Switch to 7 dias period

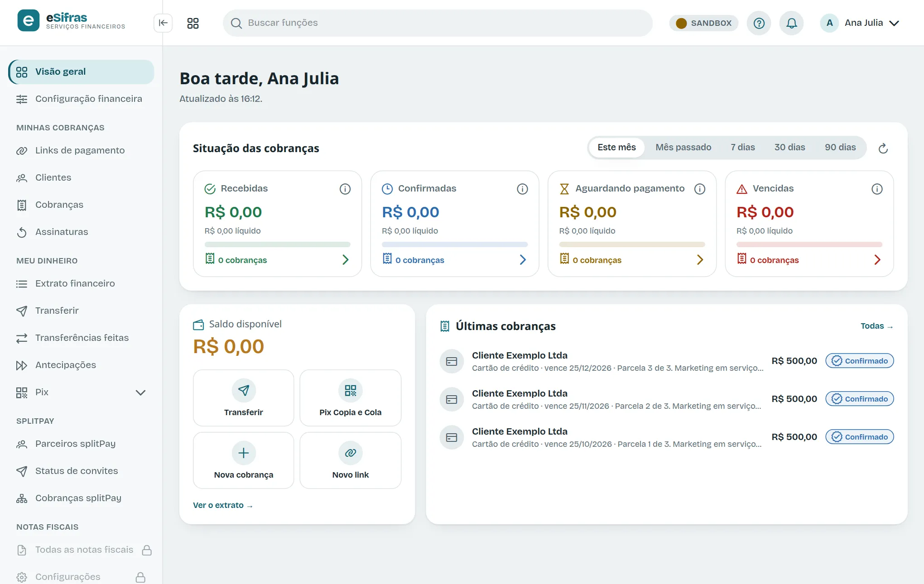pos(743,148)
